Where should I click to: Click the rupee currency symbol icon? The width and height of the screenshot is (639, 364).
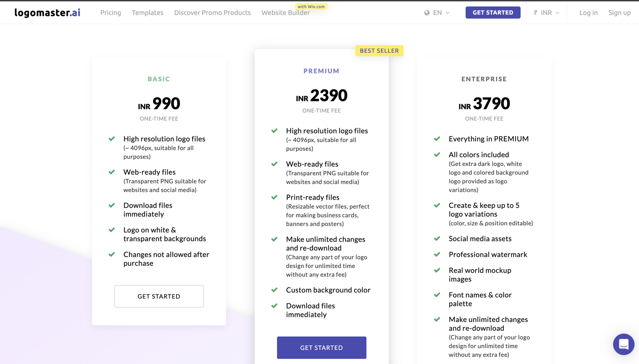pyautogui.click(x=536, y=13)
